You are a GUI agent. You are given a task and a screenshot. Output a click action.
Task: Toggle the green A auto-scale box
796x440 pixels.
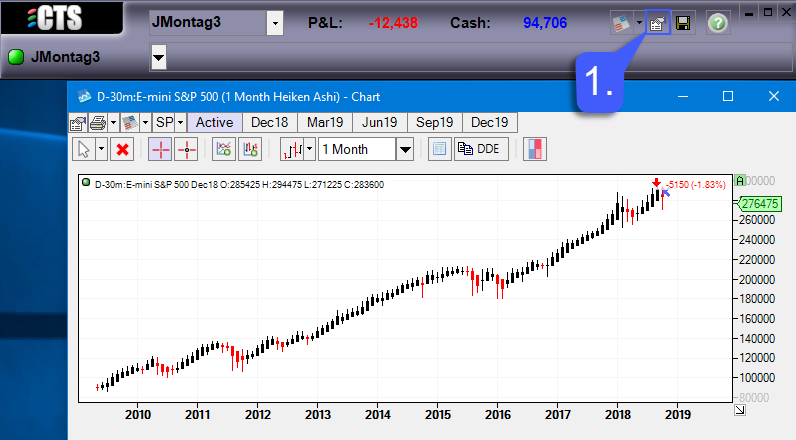(x=740, y=181)
